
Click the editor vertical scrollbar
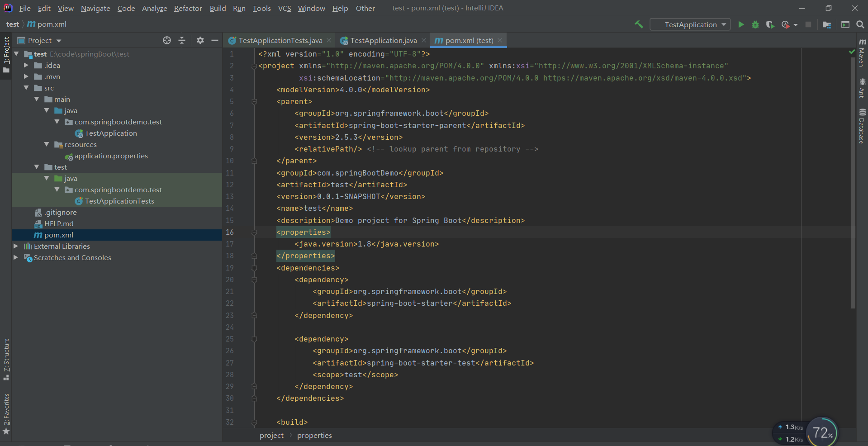point(853,183)
